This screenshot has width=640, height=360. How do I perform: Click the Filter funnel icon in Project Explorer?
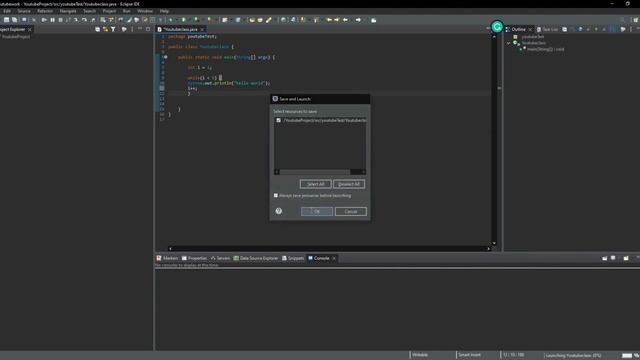coord(113,29)
